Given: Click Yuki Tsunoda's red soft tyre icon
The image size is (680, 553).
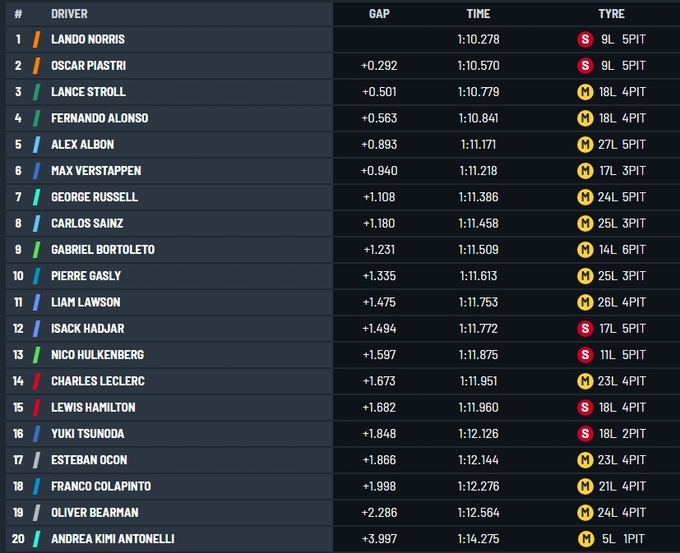Looking at the screenshot, I should 585,434.
